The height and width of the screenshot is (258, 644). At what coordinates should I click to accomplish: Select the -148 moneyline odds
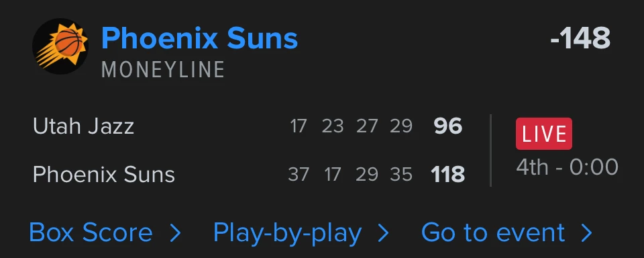(x=580, y=38)
